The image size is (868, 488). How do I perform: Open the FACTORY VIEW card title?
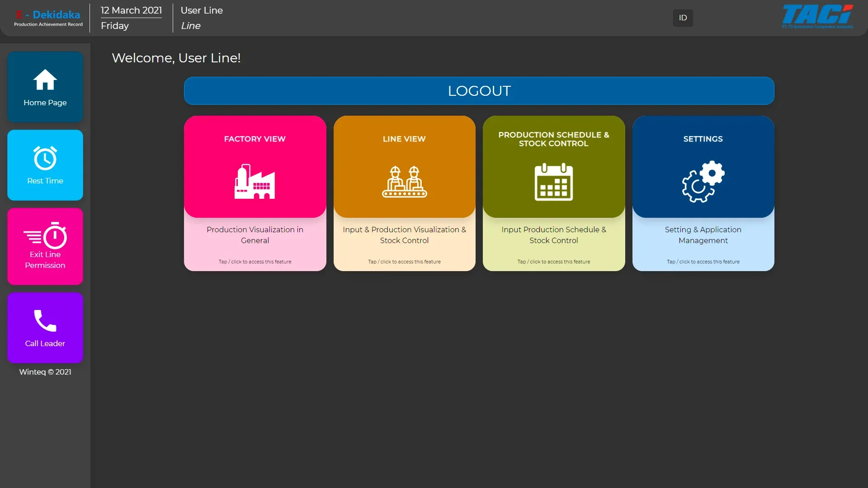click(255, 139)
